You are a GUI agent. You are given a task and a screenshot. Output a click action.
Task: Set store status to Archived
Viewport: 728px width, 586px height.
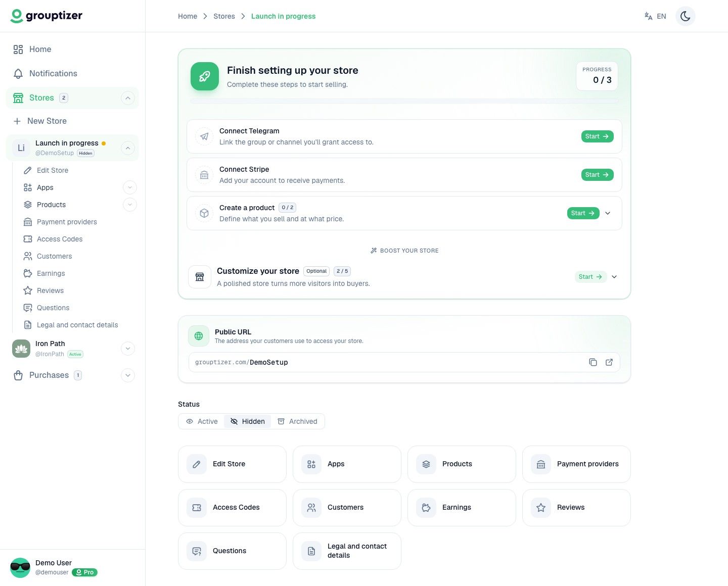coord(298,421)
